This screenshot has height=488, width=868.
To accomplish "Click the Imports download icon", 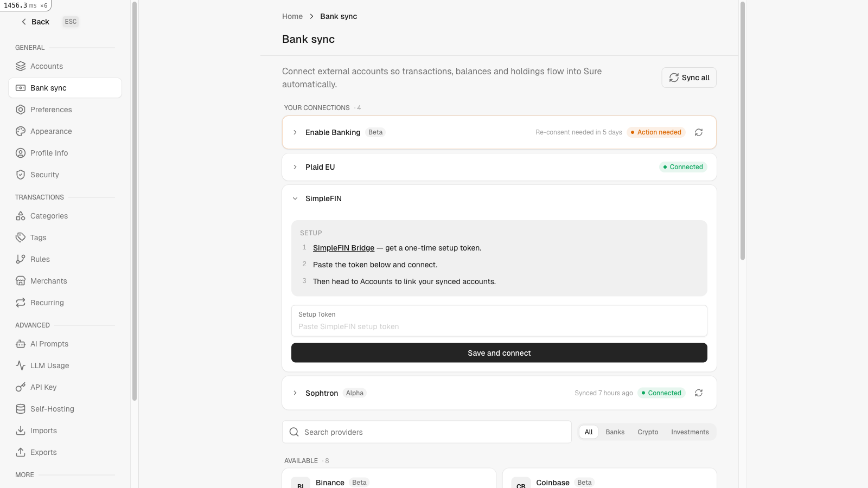I will 21,431.
